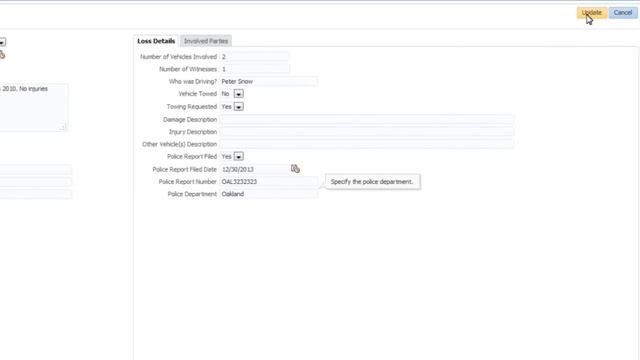Expand the Towing Requested dropdown

point(238,107)
